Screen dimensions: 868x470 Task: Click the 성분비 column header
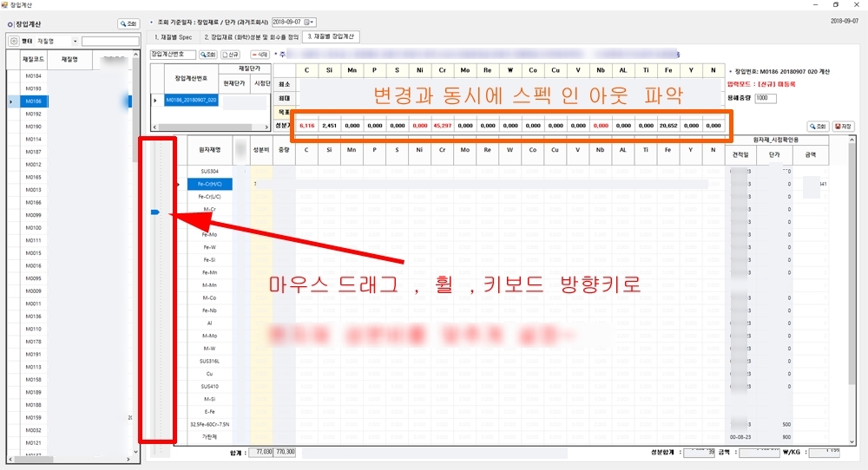tap(260, 150)
